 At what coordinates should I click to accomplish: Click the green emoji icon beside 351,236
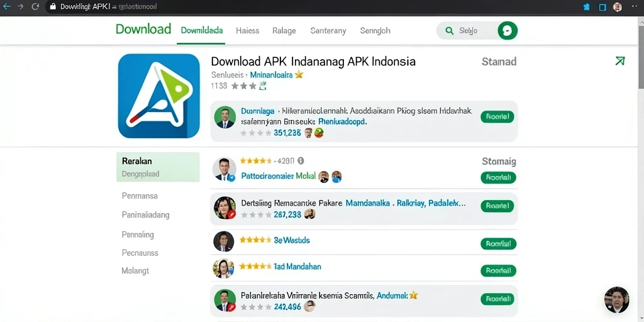point(319,133)
